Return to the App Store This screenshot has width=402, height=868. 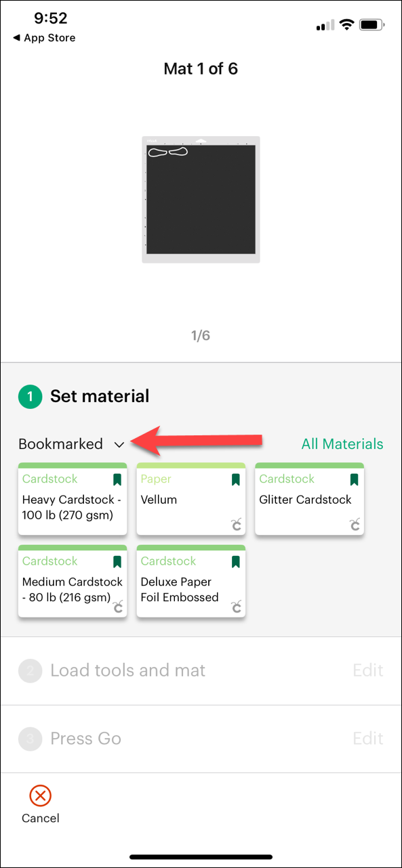tap(43, 38)
